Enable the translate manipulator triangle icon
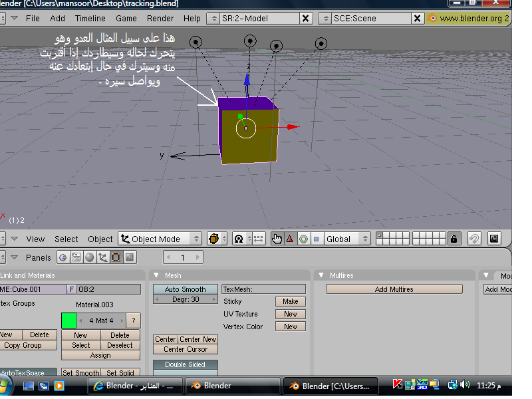532x399 pixels. 290,239
